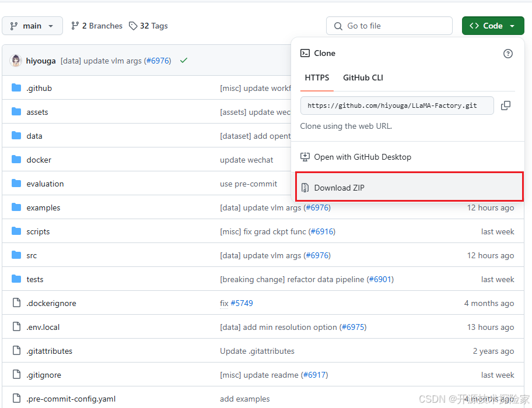Open the 32 Tags link
Viewport: 532px width, 408px height.
tap(148, 26)
